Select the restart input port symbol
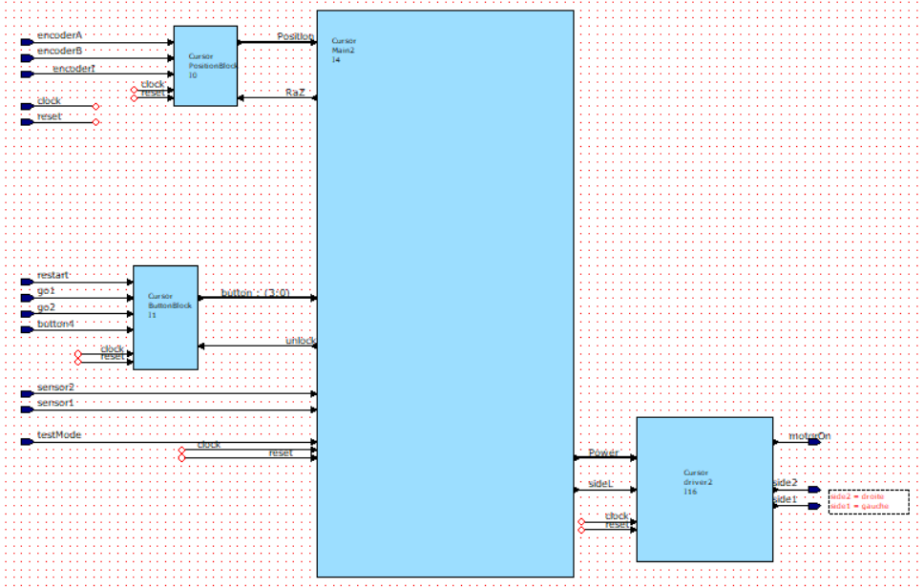Screen dimensions: 924x588 [x=27, y=283]
